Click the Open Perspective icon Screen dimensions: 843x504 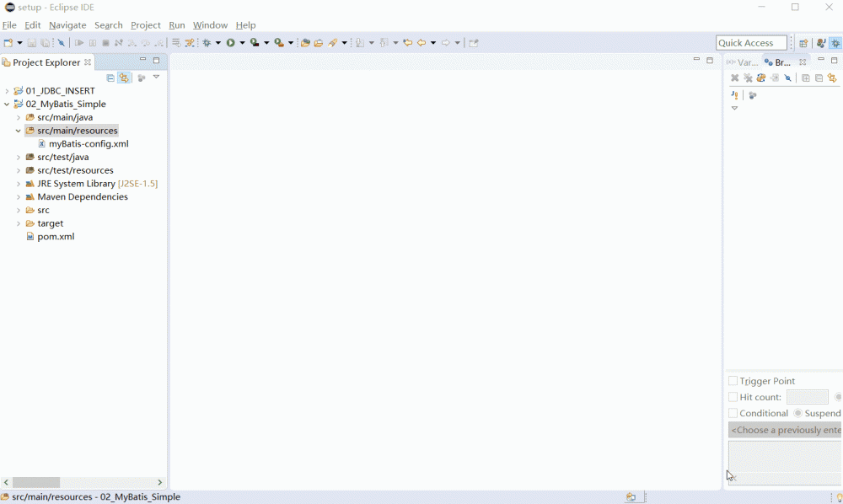tap(803, 43)
